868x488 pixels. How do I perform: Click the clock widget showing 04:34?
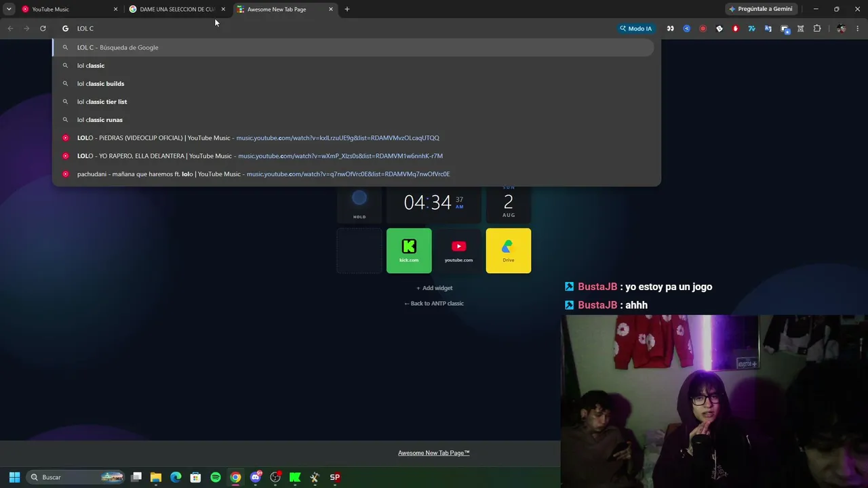(434, 203)
